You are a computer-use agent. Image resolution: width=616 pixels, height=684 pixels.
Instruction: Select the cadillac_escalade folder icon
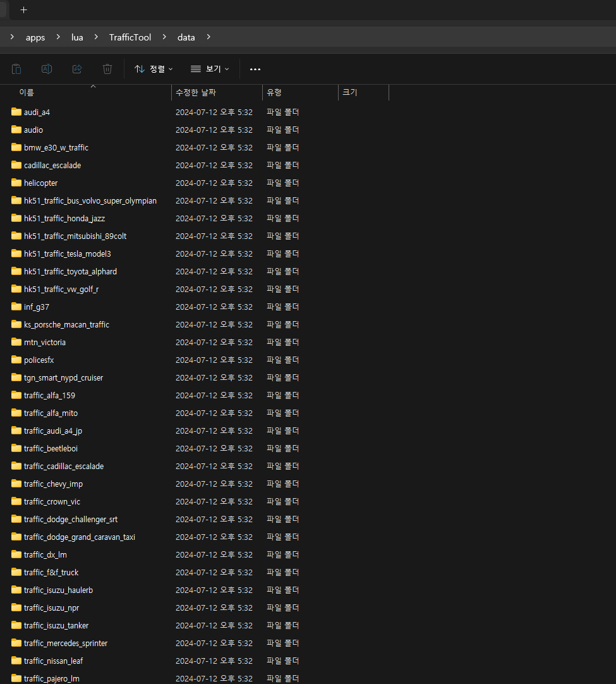tap(16, 165)
